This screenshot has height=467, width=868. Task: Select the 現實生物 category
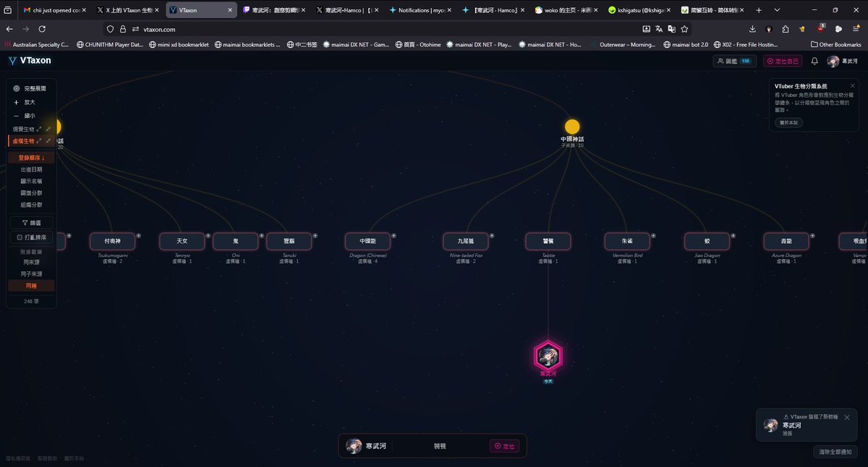tap(23, 129)
